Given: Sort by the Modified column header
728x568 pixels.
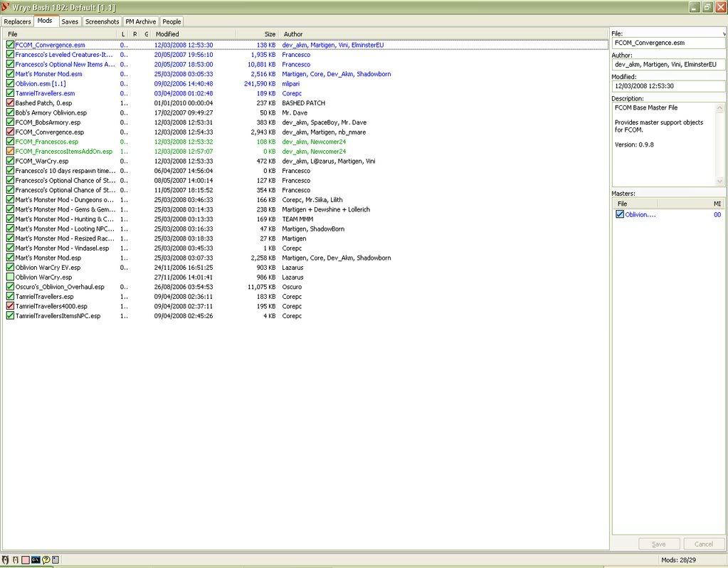Looking at the screenshot, I should point(194,34).
